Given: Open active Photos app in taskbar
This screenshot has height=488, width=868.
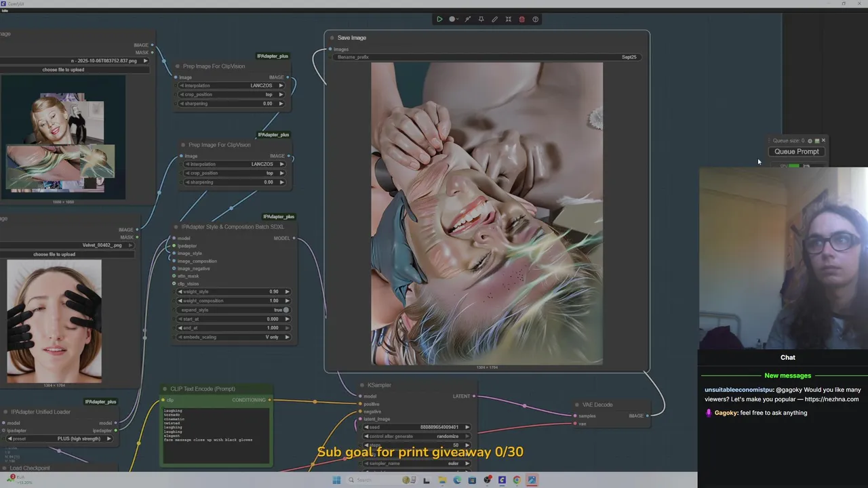Looking at the screenshot, I should (x=532, y=480).
